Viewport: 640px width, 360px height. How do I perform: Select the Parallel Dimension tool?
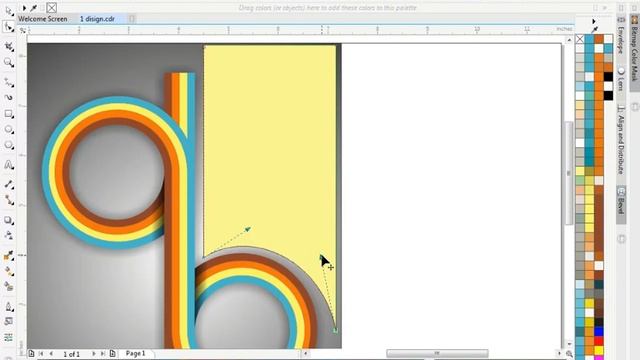(x=9, y=184)
